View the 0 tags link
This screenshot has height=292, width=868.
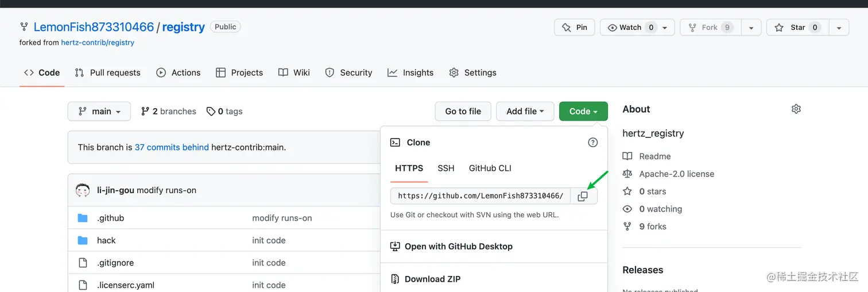coord(224,112)
